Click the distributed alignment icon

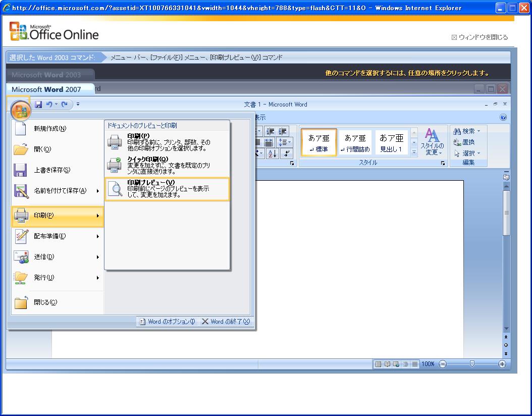(x=269, y=142)
